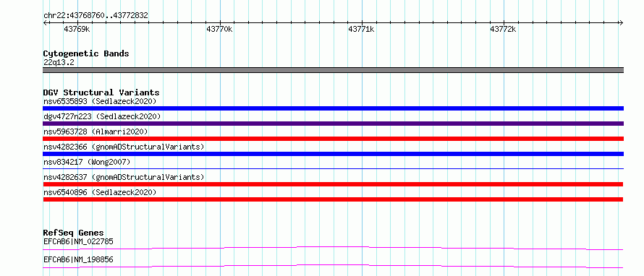Open the nsv5963728 (Almarri2020) variant label
This screenshot has height=276, width=644.
(96, 131)
